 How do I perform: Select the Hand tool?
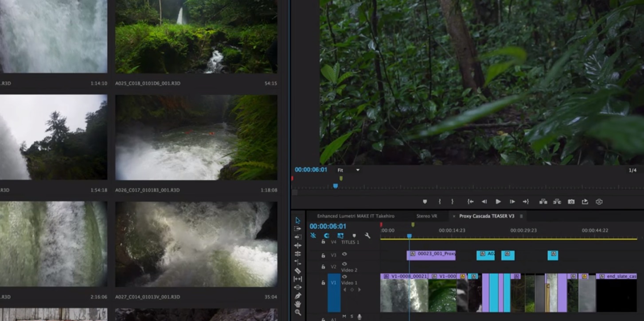(298, 304)
